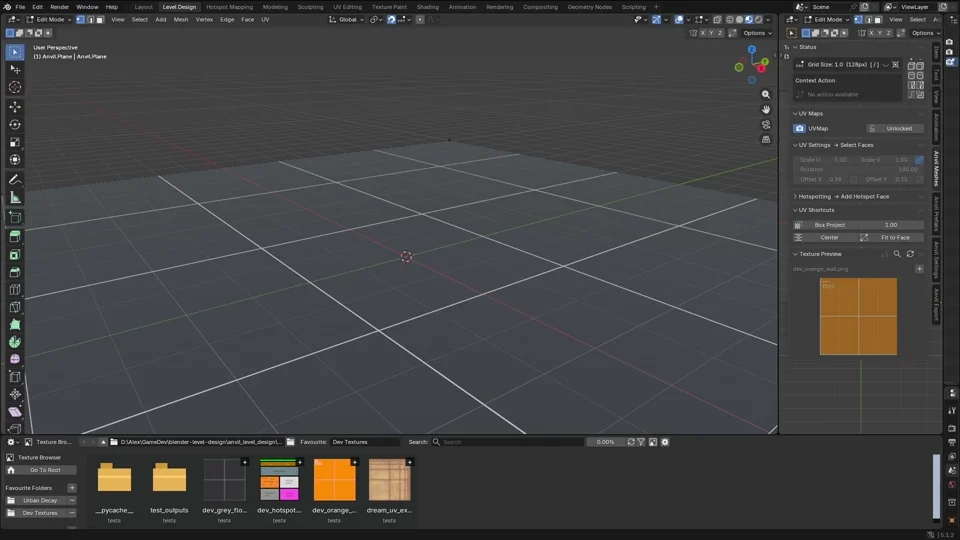Enable vertex select mode
Screen dimensions: 960x540
tap(80, 20)
